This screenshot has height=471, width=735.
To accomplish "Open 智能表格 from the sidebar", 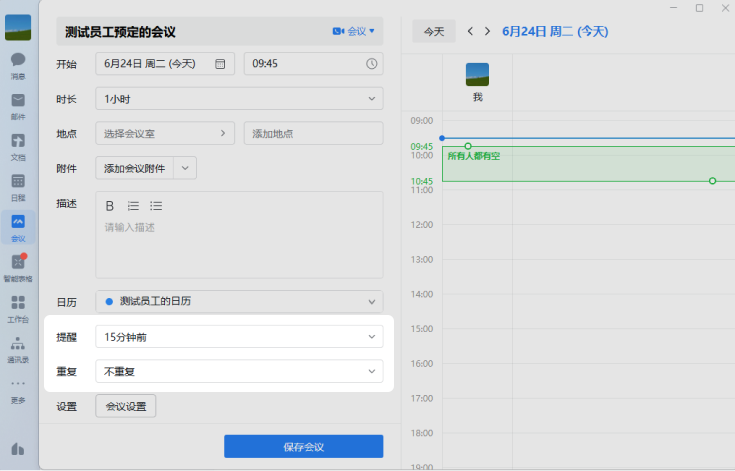I will (x=18, y=267).
